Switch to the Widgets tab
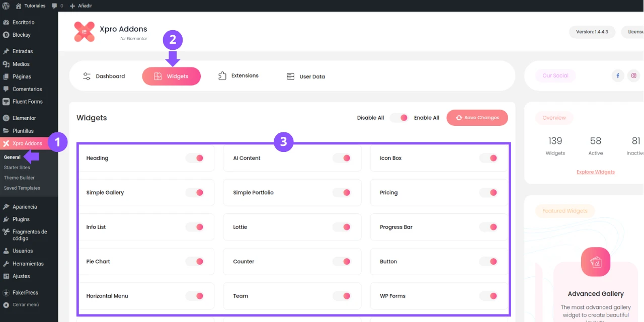 [x=171, y=76]
